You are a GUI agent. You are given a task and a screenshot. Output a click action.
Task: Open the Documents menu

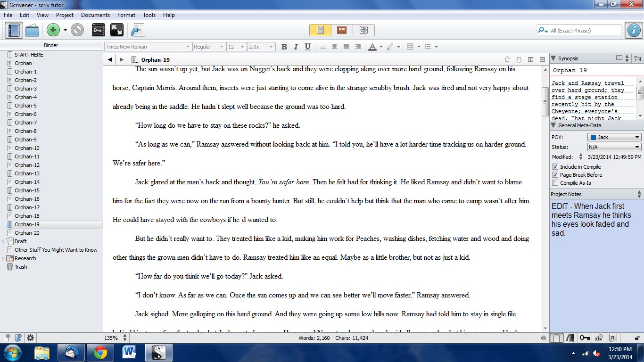(x=95, y=15)
